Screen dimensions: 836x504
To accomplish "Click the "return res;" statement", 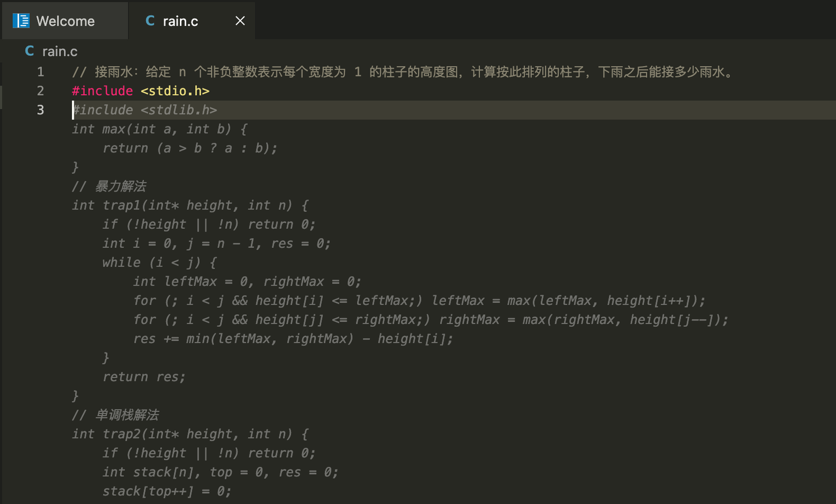I will [144, 377].
